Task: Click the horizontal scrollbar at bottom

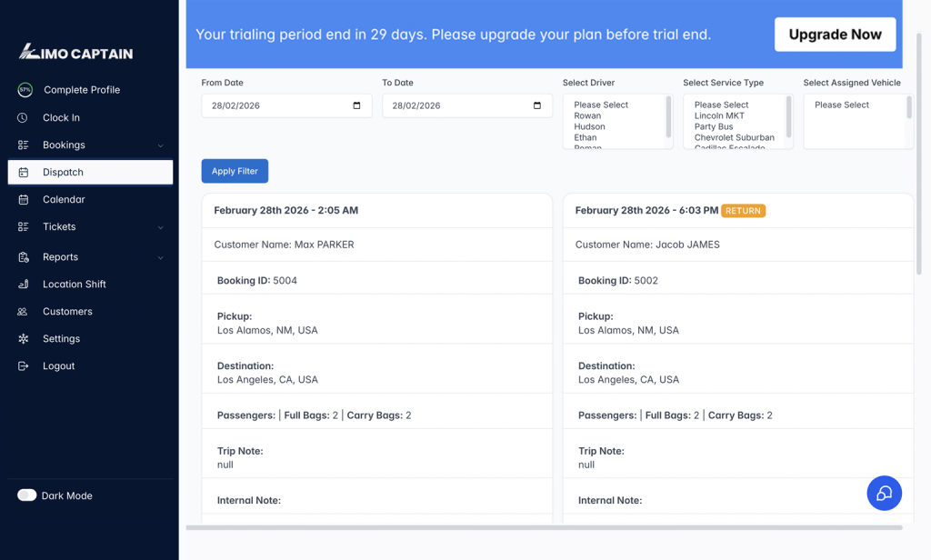Action: (x=544, y=527)
